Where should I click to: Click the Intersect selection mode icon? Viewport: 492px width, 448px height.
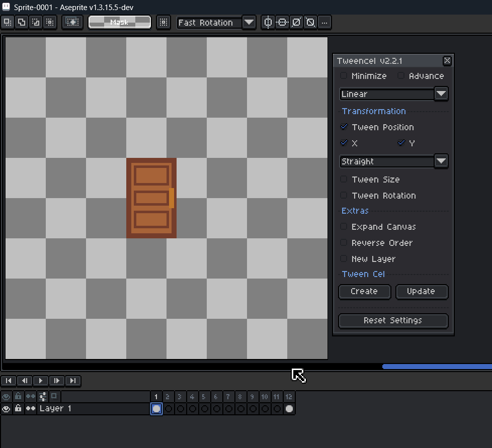49,22
